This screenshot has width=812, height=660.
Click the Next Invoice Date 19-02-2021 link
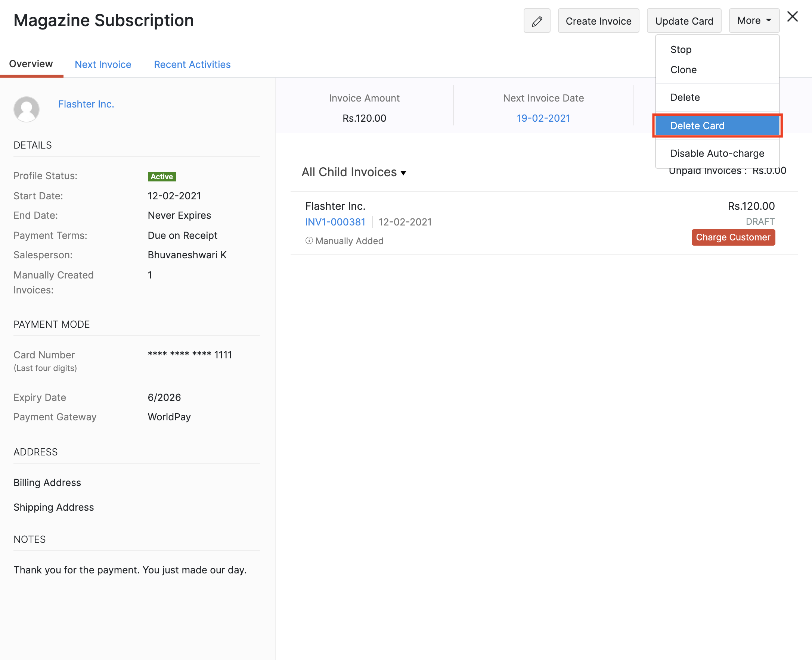544,117
